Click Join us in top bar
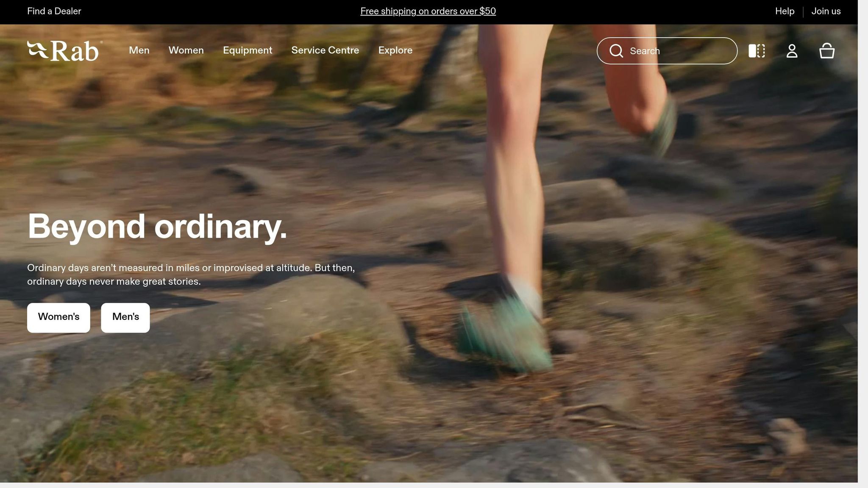 (x=826, y=11)
